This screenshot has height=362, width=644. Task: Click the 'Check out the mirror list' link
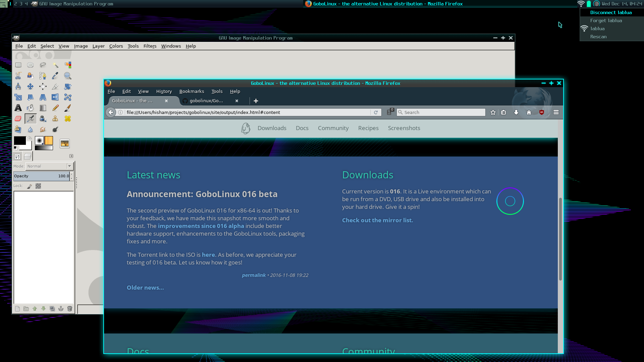tap(377, 220)
